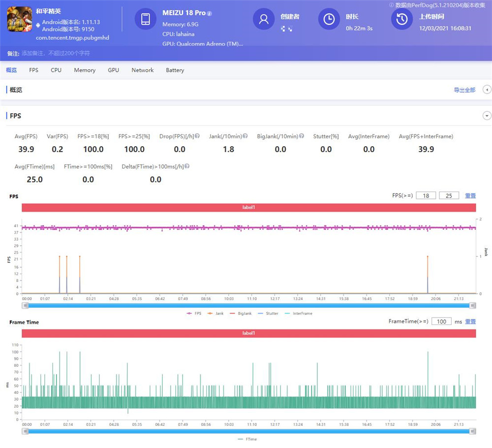
Task: Open the FPS tab
Action: click(33, 70)
